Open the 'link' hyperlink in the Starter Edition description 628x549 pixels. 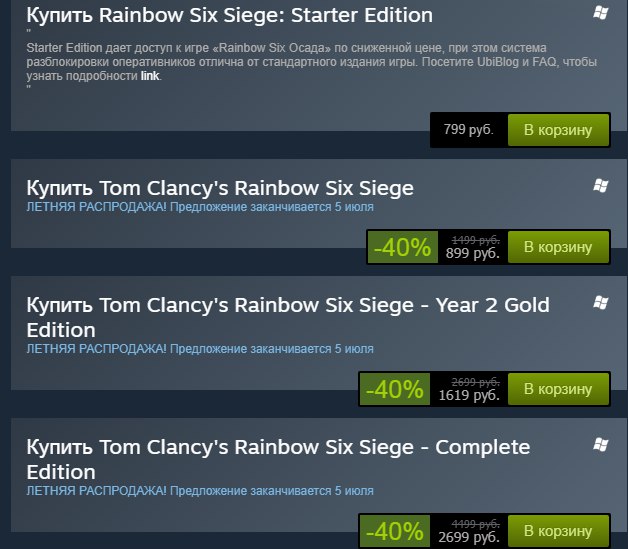(x=150, y=76)
